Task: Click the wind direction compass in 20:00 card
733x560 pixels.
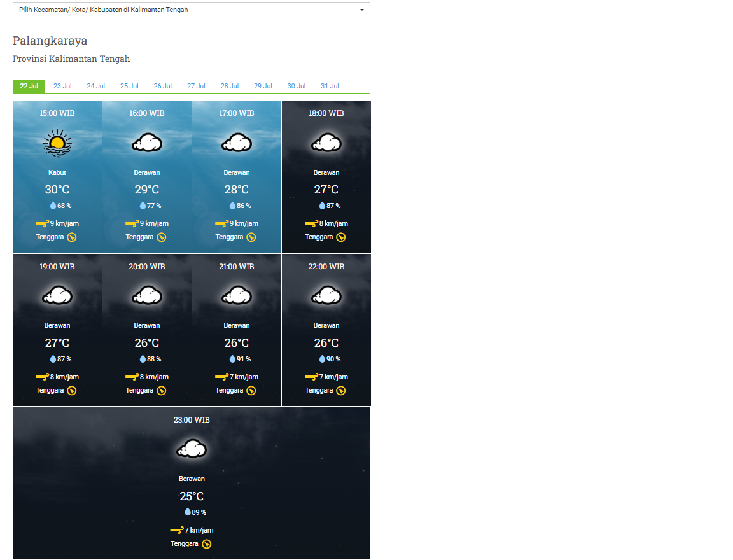Action: [x=161, y=391]
